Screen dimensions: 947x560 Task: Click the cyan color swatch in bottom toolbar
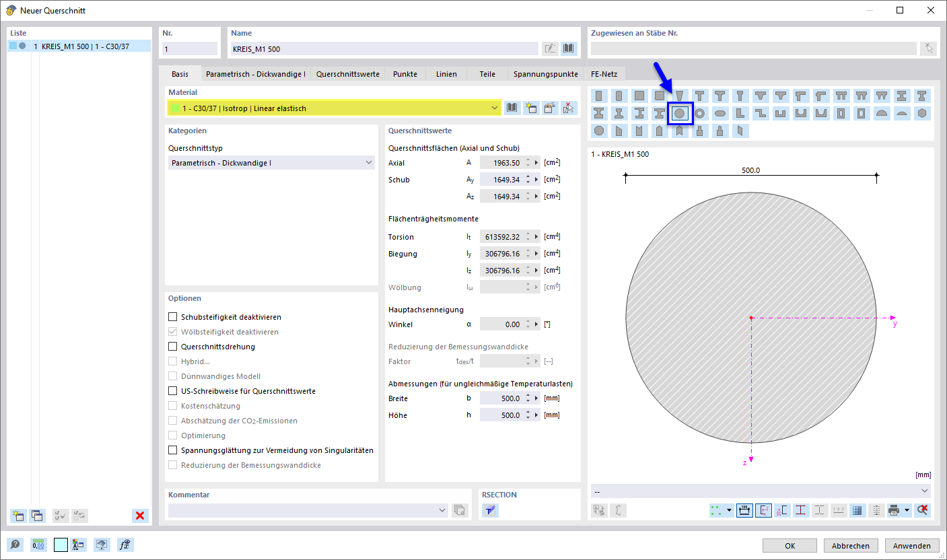[x=61, y=545]
